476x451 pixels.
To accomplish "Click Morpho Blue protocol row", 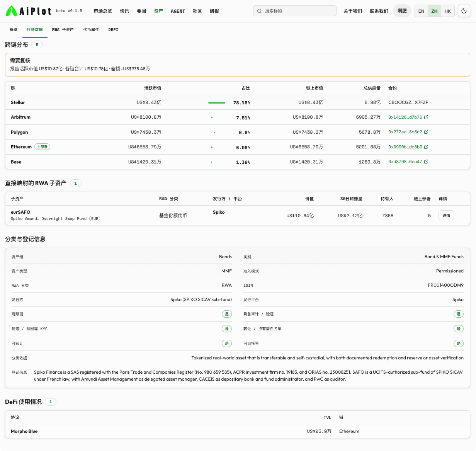I will click(x=238, y=431).
